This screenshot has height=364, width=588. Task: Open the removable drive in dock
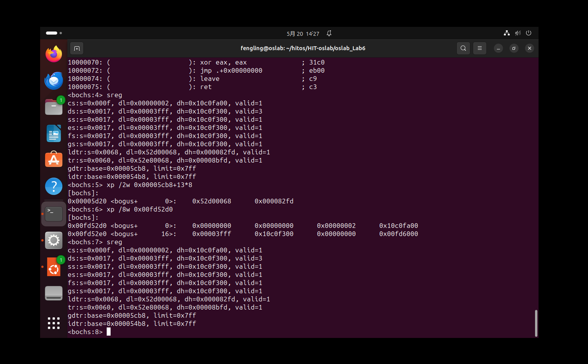click(54, 293)
